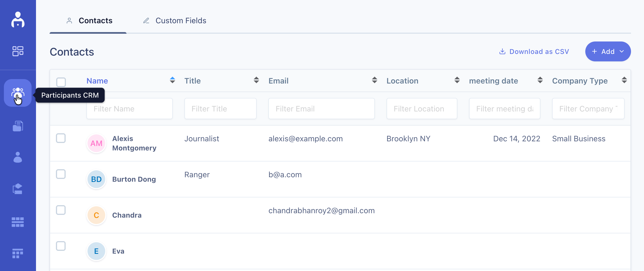Focus the Filter Title field
The image size is (644, 271).
[x=220, y=109]
